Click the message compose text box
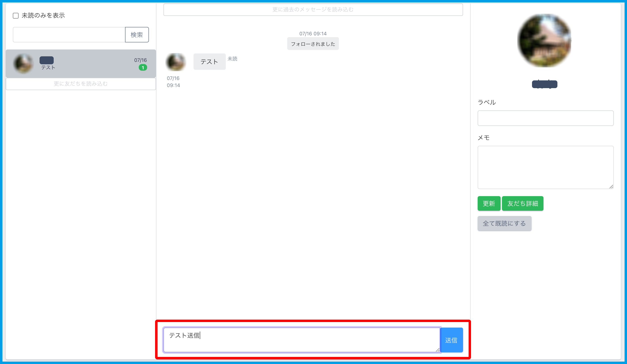This screenshot has width=627, height=364. 302,340
